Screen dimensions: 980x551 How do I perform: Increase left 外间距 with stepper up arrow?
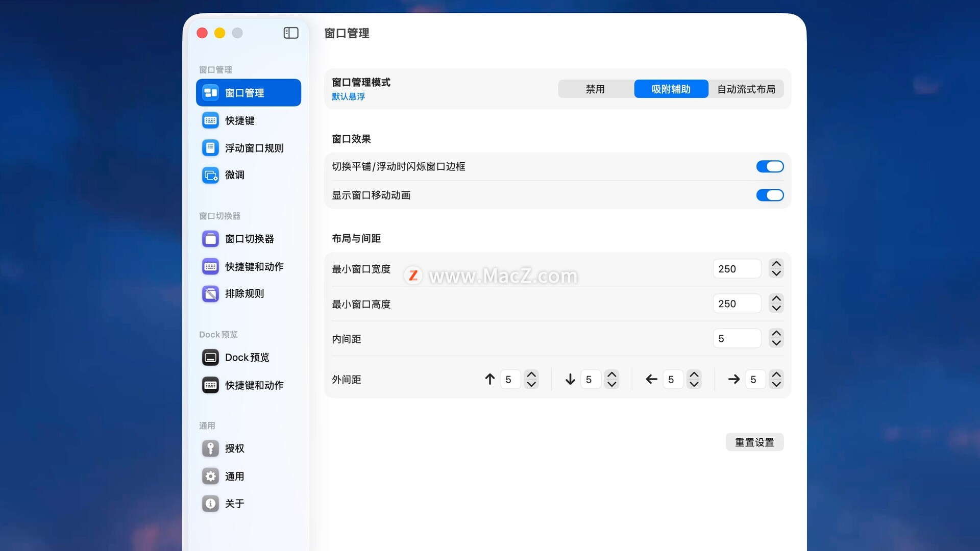tap(694, 374)
